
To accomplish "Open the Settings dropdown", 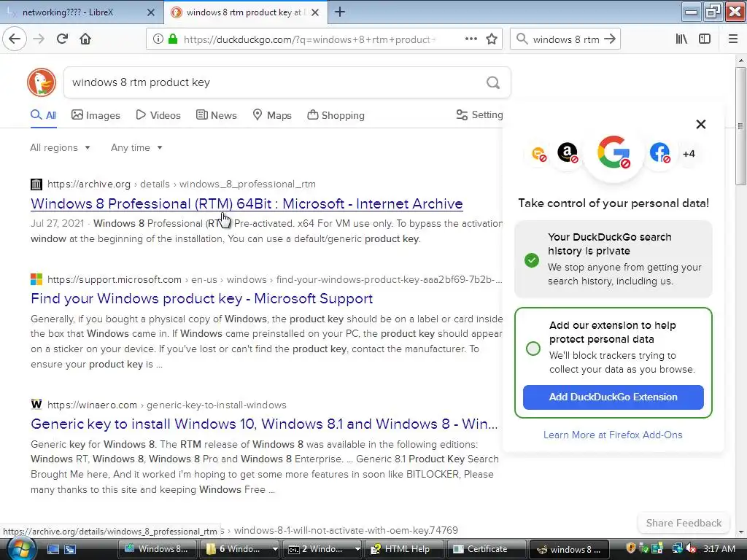I will click(479, 114).
